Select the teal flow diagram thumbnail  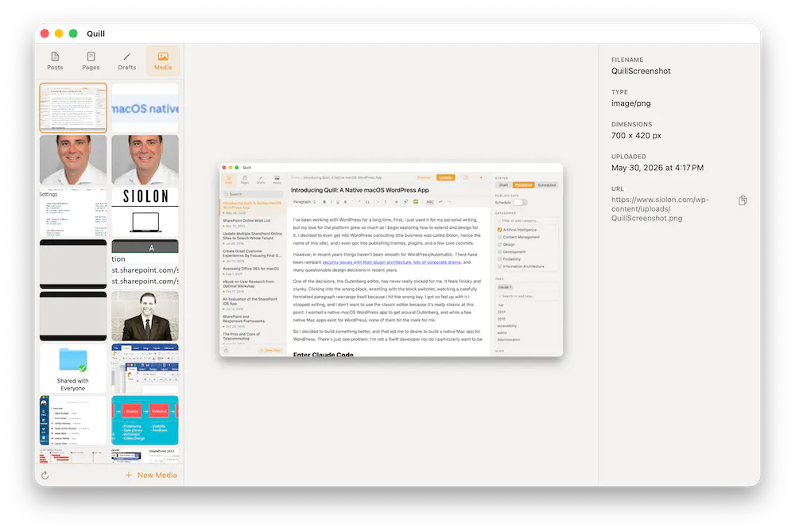145,421
